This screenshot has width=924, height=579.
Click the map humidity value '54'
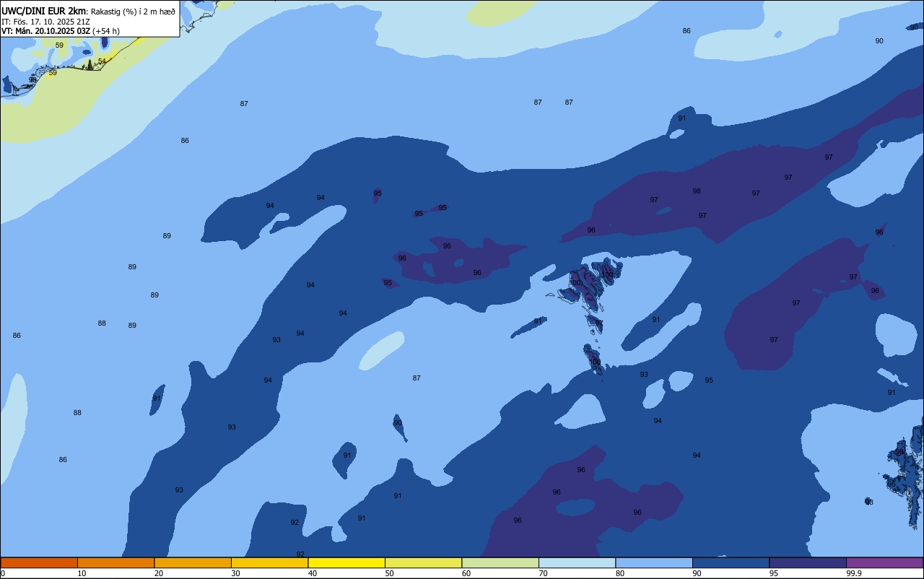tap(102, 61)
